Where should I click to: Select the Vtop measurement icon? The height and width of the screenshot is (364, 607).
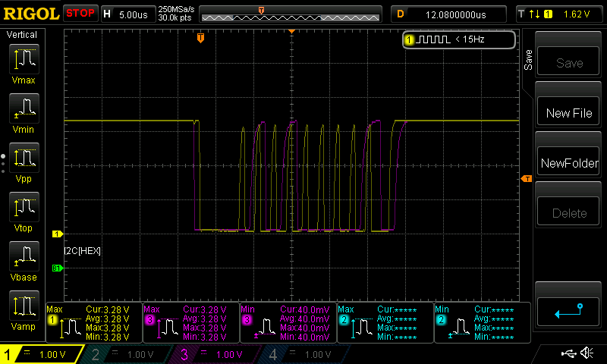point(24,206)
